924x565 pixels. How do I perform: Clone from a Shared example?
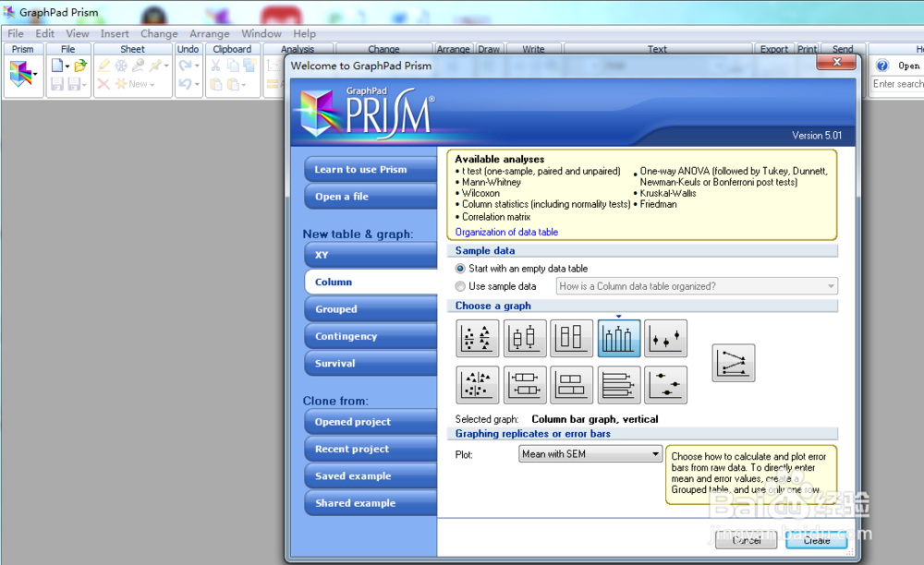[371, 503]
